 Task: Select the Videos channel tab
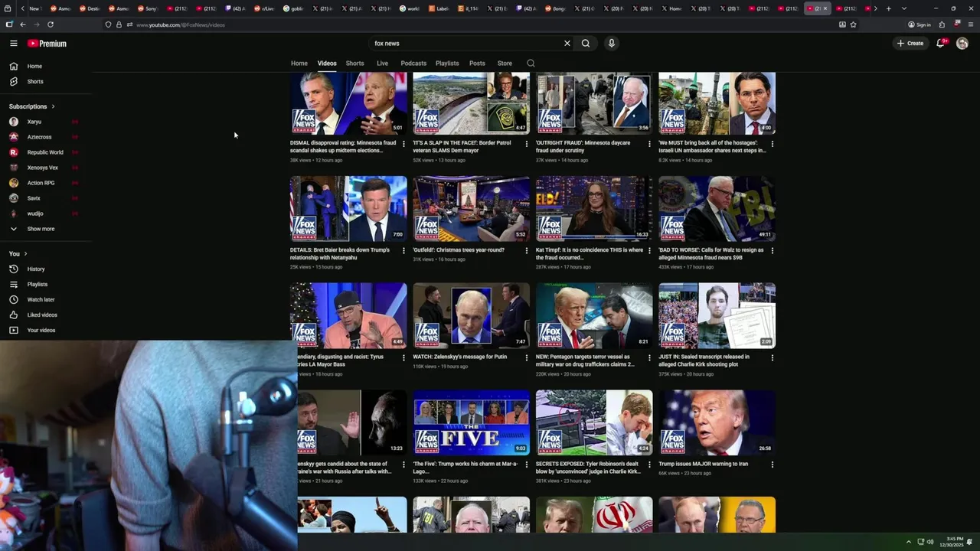[327, 64]
